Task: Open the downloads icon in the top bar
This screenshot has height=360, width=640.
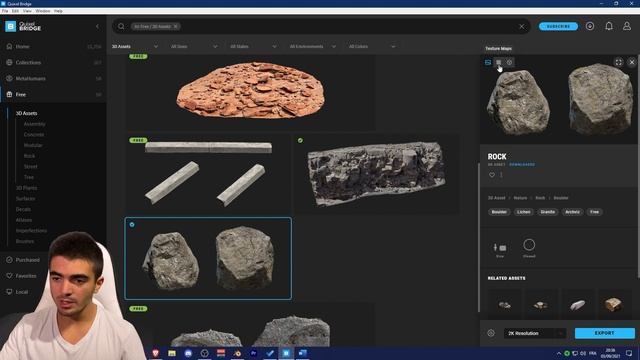Action: point(590,26)
